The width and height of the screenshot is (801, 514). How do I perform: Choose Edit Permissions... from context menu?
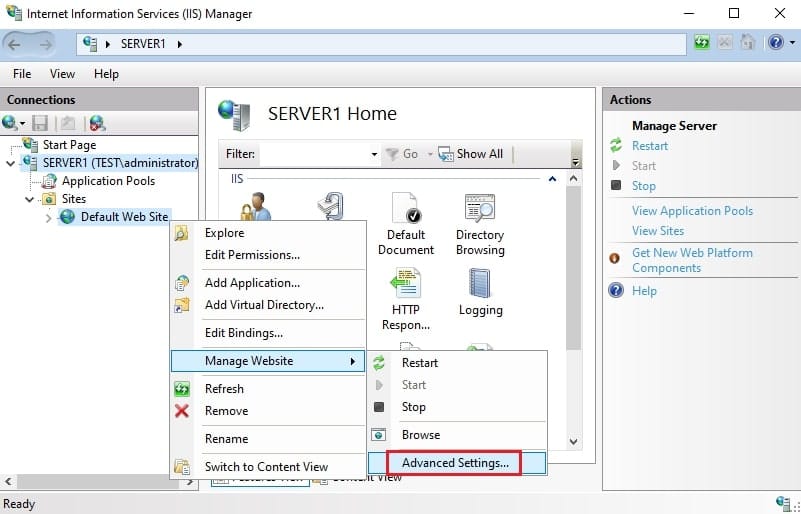tap(268, 255)
